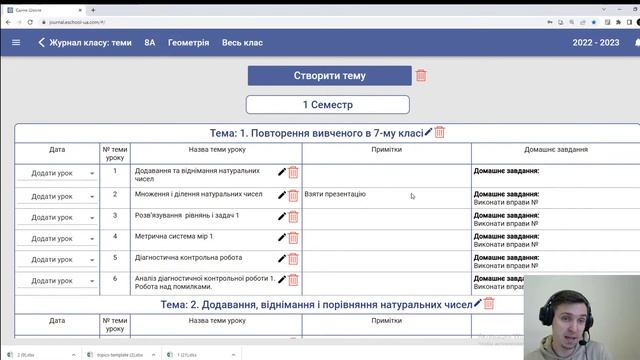Click heading 'Тема: 2. Додавання, віднімання і порівняння'
Screen dimensions: 640x360
pyautogui.click(x=316, y=304)
